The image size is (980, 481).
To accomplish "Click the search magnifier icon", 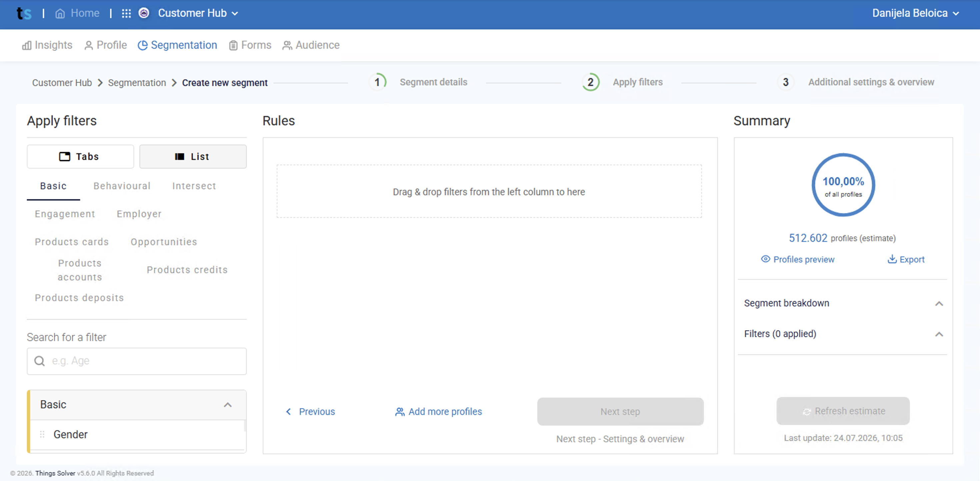I will 40,361.
